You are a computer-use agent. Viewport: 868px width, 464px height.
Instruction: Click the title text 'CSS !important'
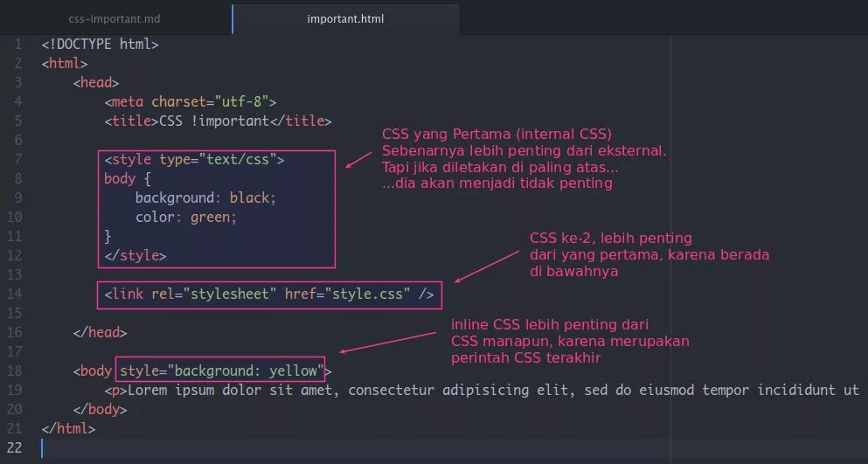point(214,121)
